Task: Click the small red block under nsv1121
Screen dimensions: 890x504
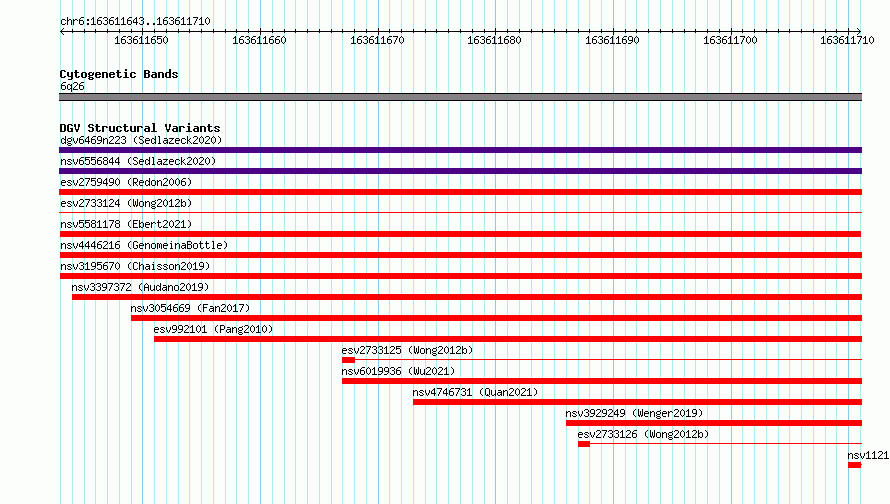Action: coord(855,465)
